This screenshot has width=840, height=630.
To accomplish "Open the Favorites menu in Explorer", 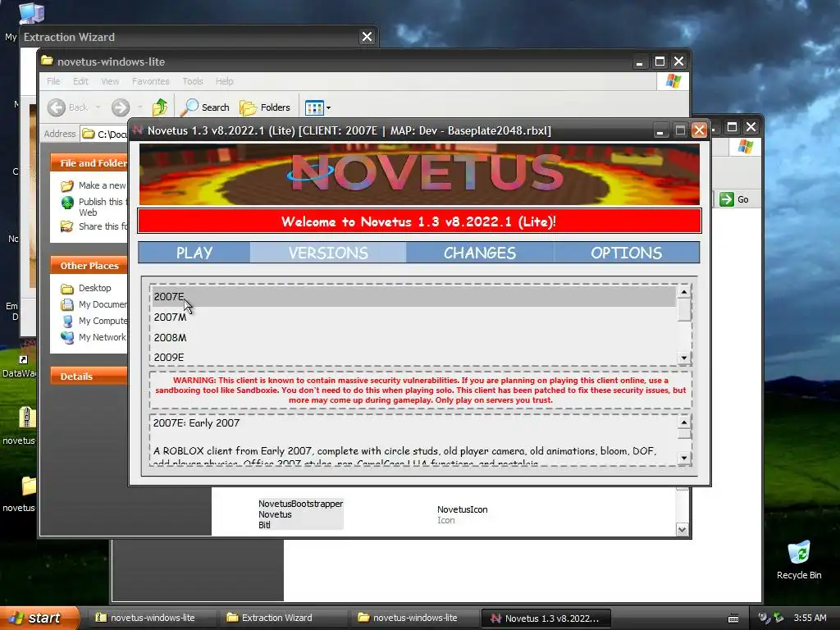I will click(x=151, y=81).
